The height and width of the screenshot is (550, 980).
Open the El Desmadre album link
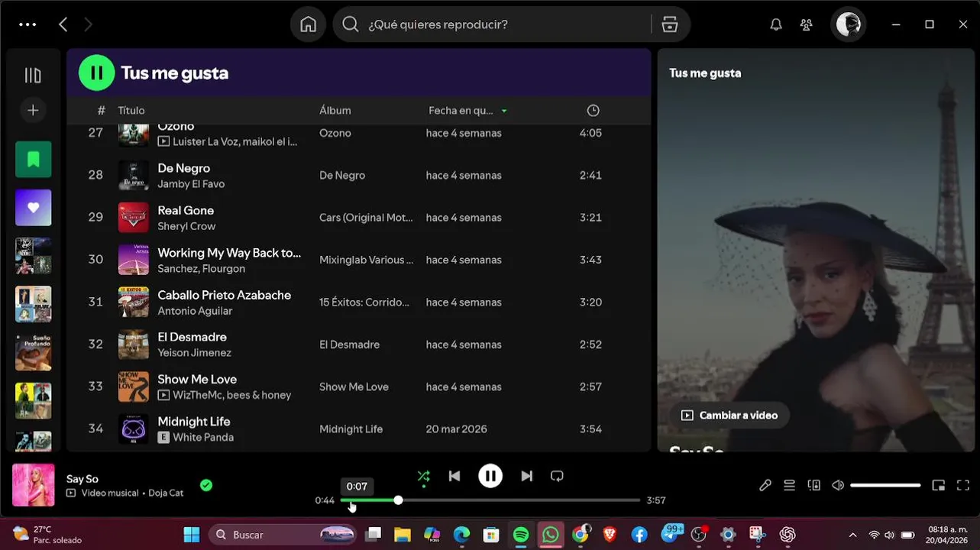point(349,345)
